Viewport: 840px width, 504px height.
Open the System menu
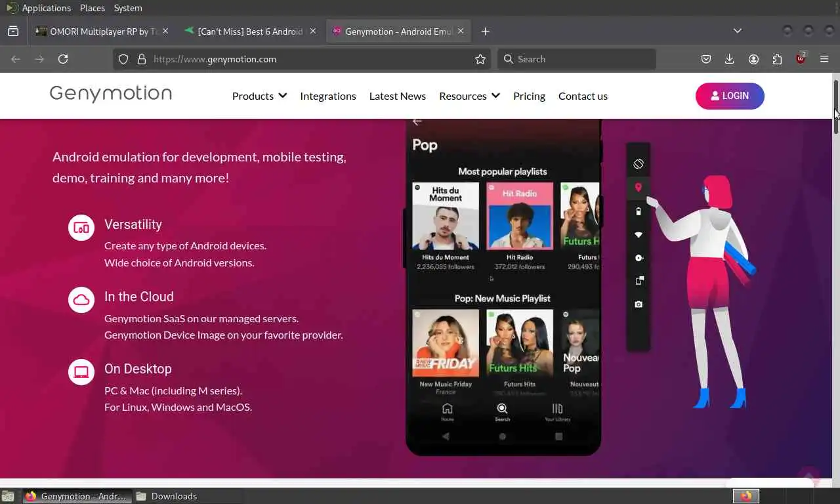pyautogui.click(x=128, y=8)
